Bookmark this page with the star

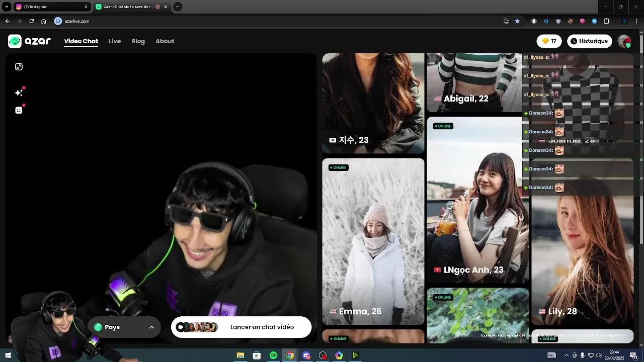(517, 21)
